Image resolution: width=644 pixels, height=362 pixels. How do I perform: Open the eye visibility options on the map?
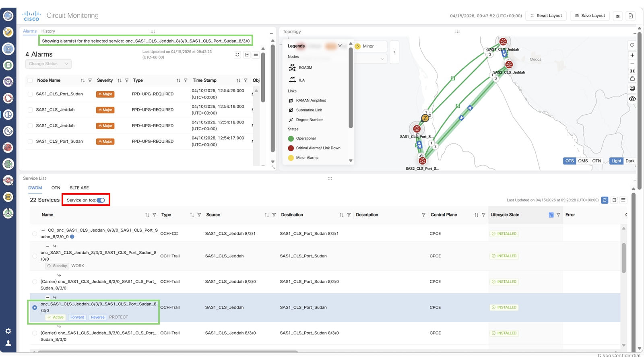[632, 99]
